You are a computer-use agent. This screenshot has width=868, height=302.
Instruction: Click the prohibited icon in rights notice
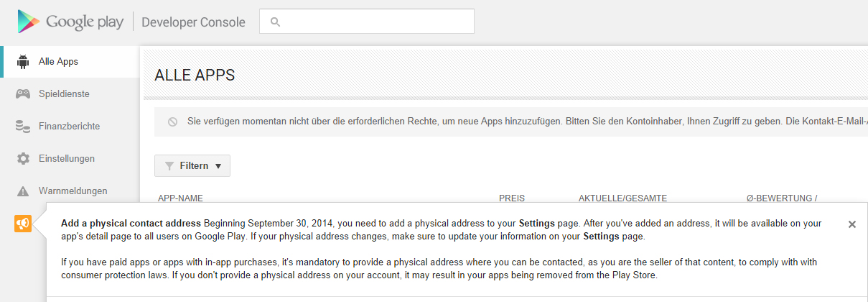coord(172,122)
